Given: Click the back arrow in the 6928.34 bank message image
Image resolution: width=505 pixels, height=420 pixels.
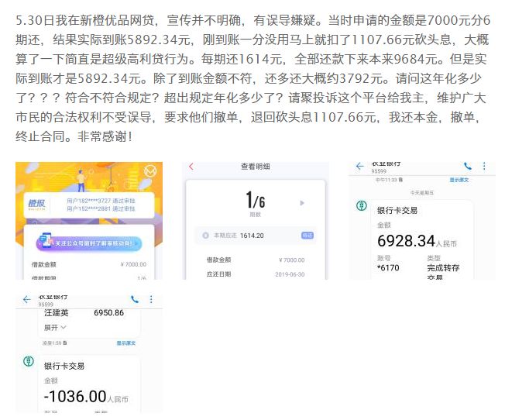Looking at the screenshot, I should coord(359,167).
